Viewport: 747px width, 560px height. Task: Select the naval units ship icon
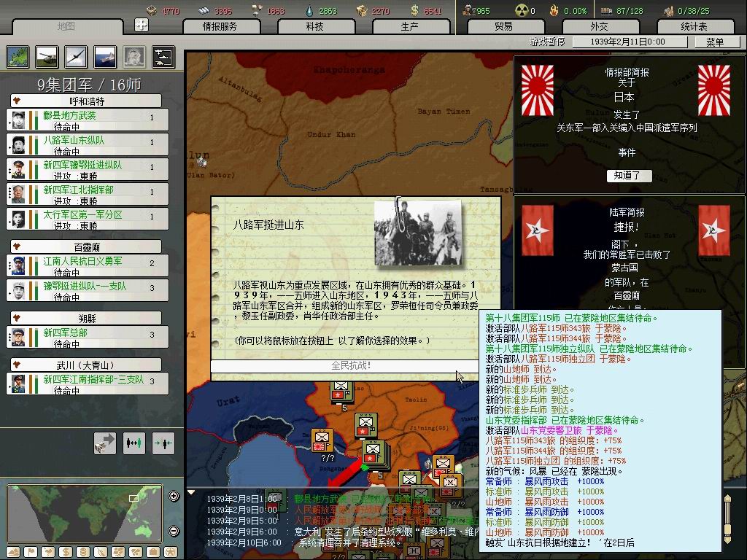[104, 56]
